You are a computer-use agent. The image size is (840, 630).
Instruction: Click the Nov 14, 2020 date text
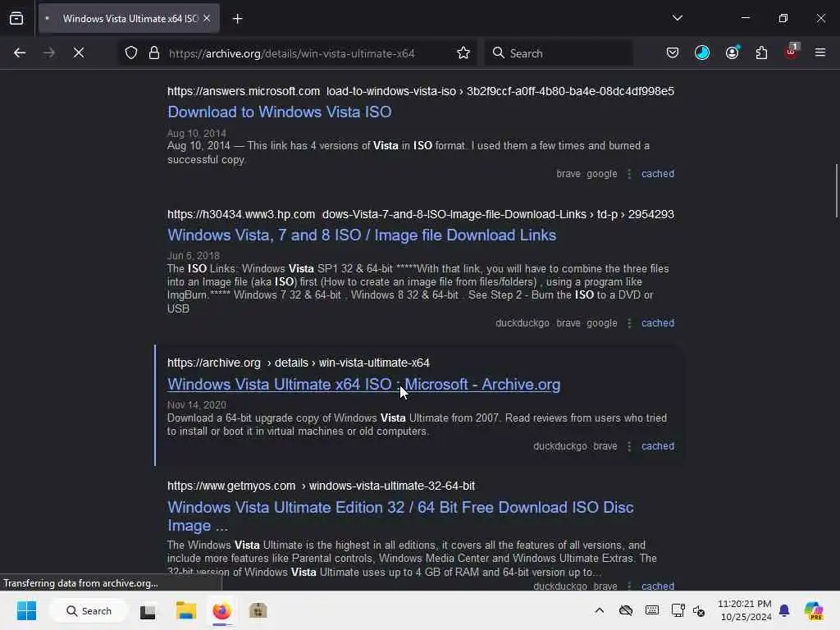click(197, 405)
